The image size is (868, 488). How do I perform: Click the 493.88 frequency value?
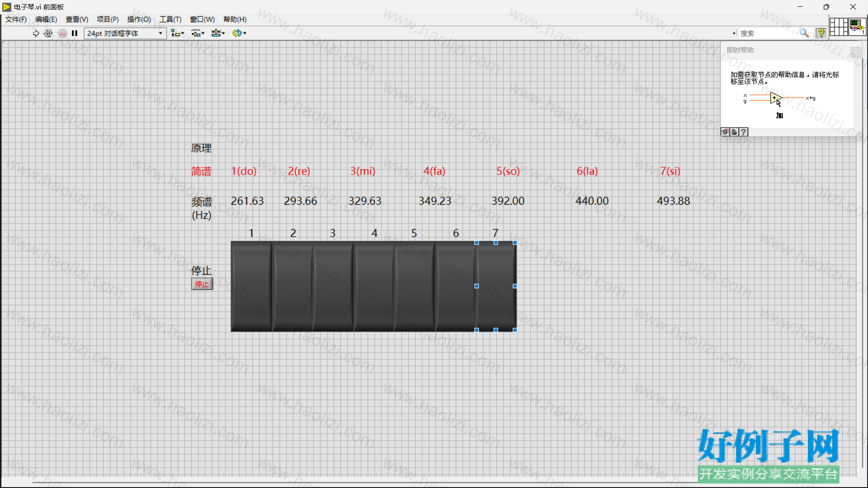tap(674, 201)
